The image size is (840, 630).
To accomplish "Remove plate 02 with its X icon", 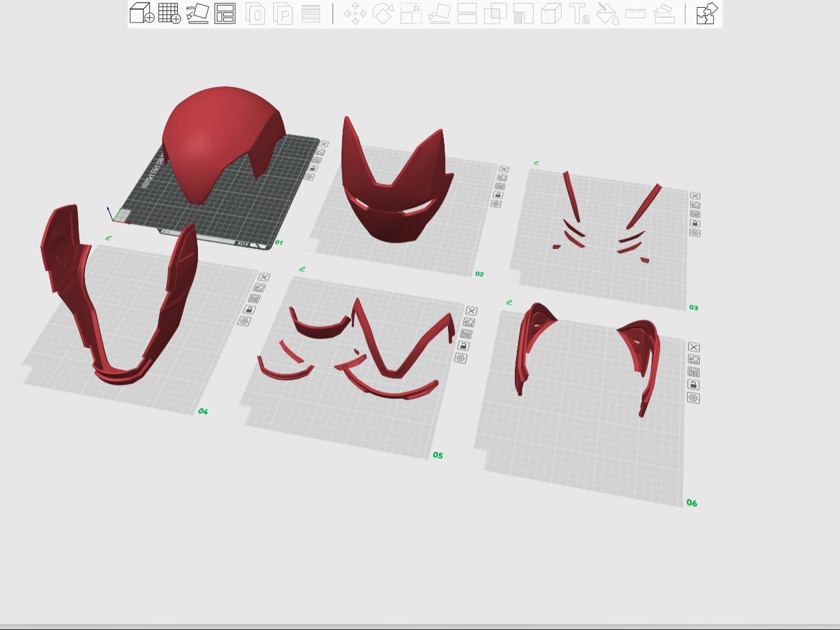I will [504, 169].
